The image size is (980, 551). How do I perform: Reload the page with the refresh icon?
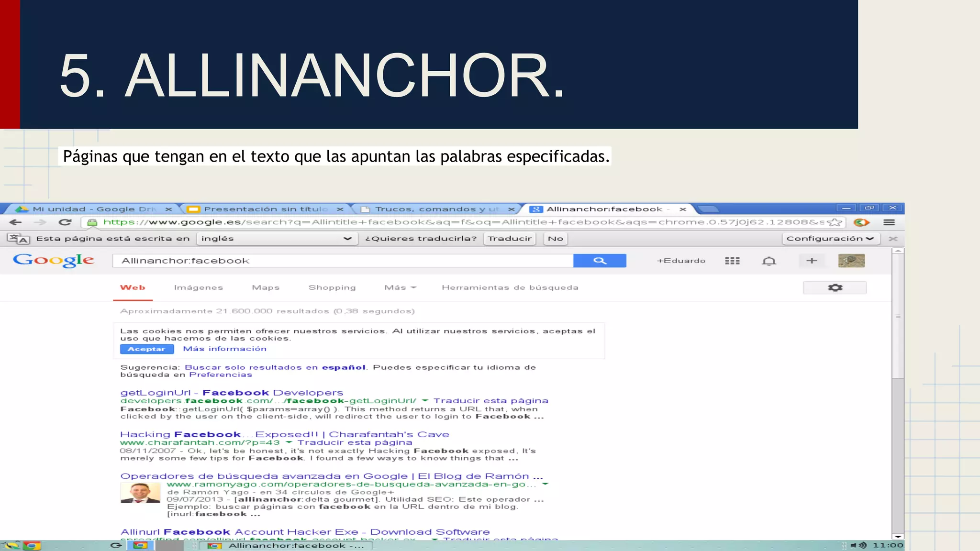(x=65, y=222)
